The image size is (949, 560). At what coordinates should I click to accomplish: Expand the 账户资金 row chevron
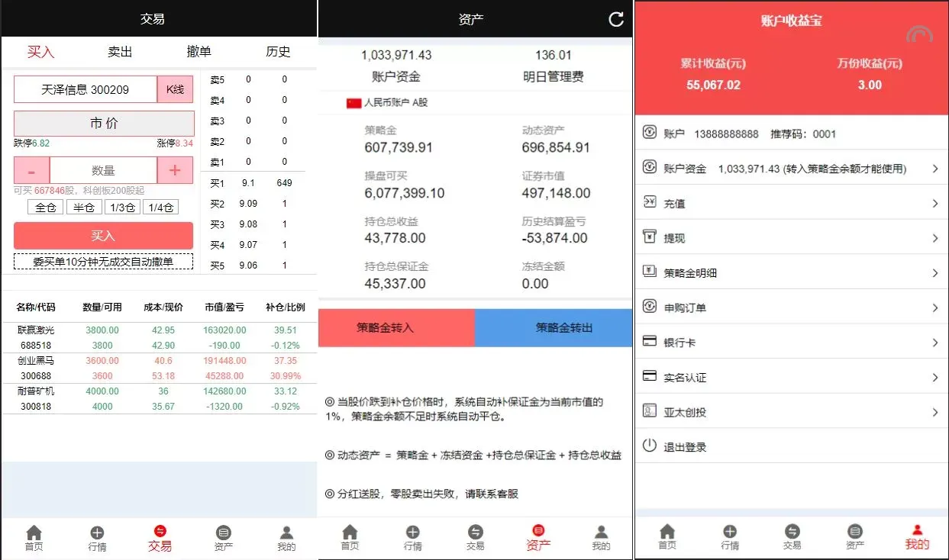click(x=935, y=169)
